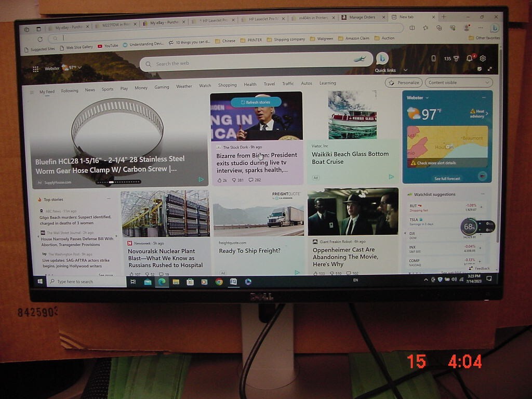The image size is (532, 399).
Task: Open the notifications bell icon
Action: [470, 58]
